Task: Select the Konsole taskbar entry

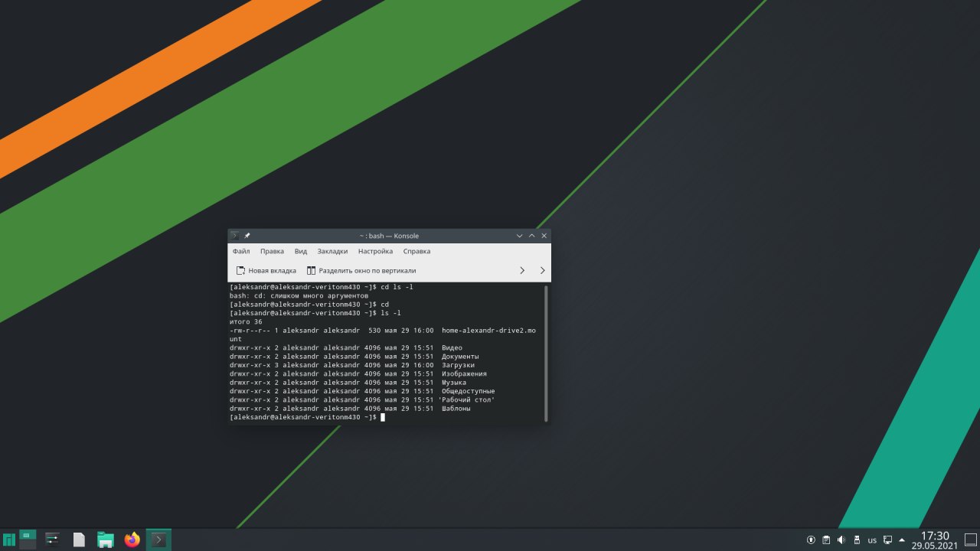Action: click(158, 540)
